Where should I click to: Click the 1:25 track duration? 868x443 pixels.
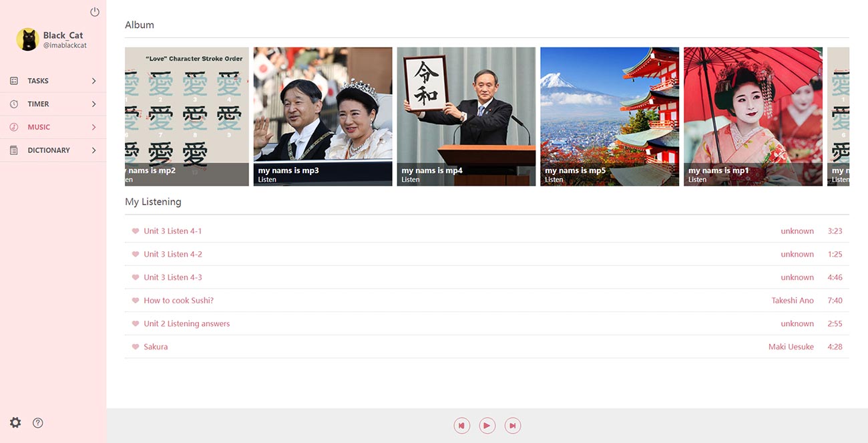pos(835,255)
